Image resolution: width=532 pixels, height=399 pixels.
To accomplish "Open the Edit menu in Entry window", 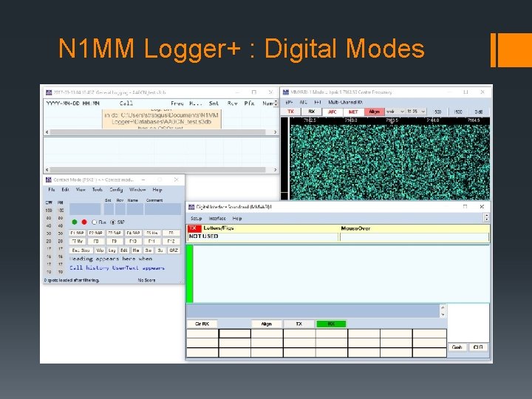I will [66, 190].
